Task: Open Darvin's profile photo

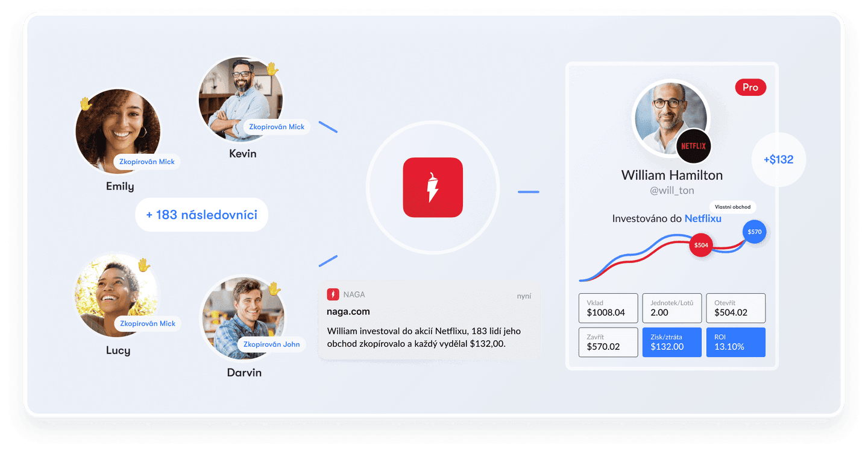Action: 243,318
